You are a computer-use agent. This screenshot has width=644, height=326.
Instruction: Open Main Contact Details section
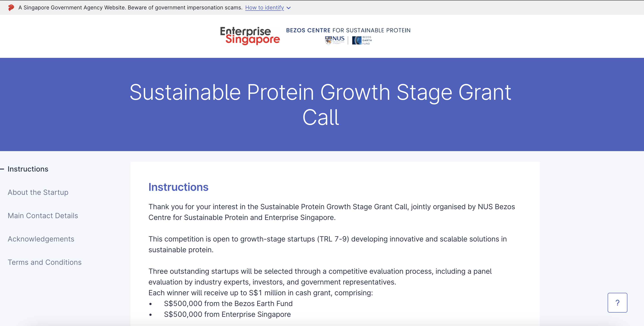coord(43,216)
